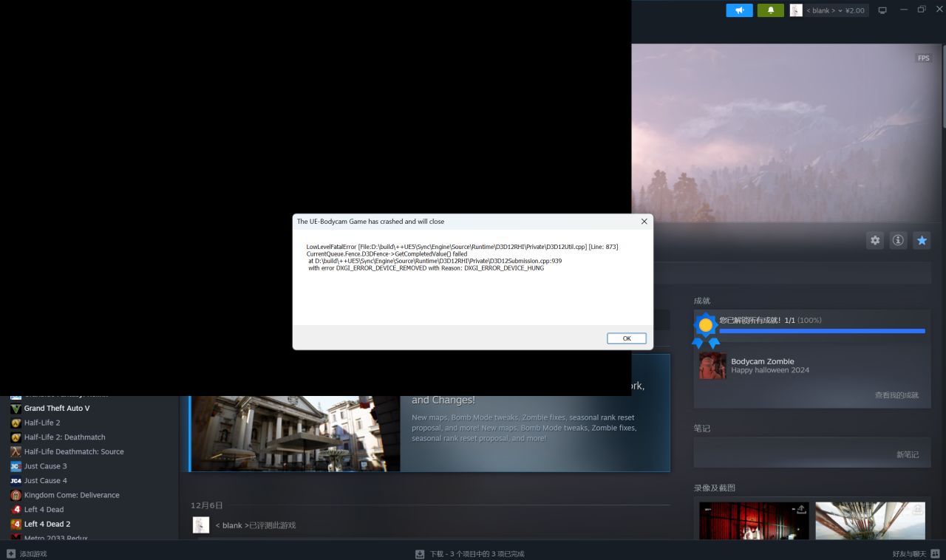946x560 pixels.
Task: Click the Grand Theft Auto V game icon
Action: pos(16,409)
